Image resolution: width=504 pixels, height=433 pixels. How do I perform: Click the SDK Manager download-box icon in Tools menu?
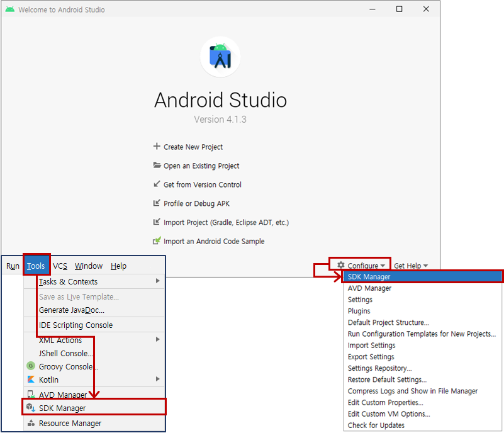click(x=31, y=408)
